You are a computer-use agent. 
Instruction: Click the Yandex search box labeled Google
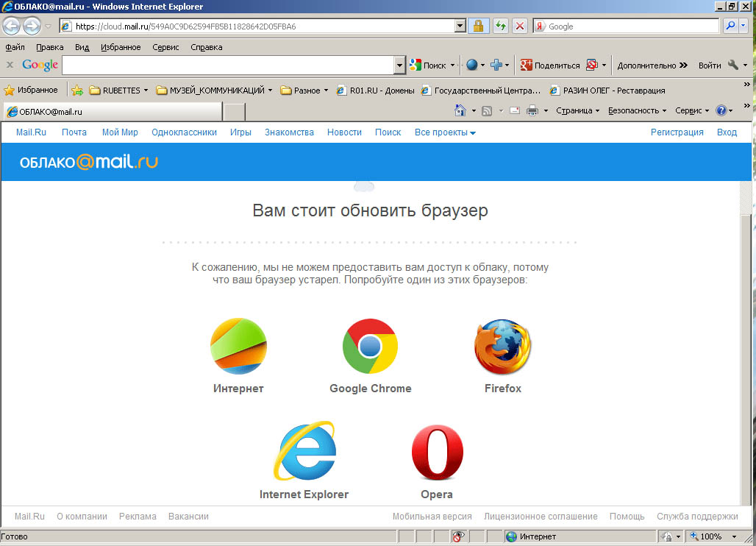[627, 26]
